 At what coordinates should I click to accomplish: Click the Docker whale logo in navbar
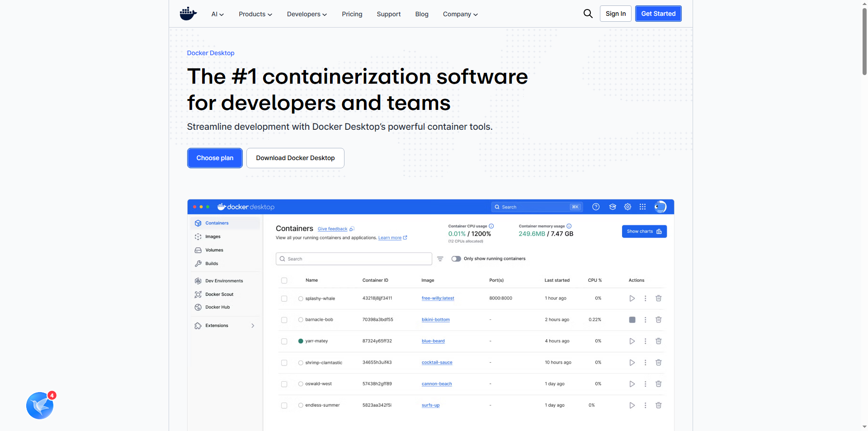click(x=188, y=14)
